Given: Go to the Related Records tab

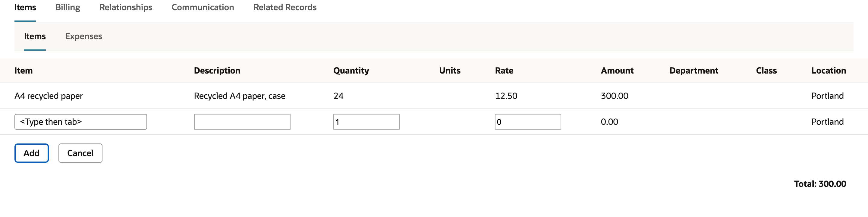Looking at the screenshot, I should pos(285,8).
